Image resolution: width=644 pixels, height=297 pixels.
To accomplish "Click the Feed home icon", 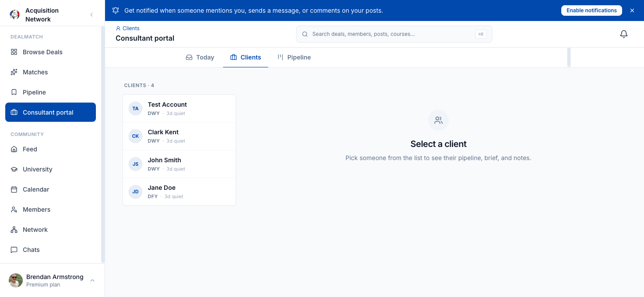I will tap(14, 149).
